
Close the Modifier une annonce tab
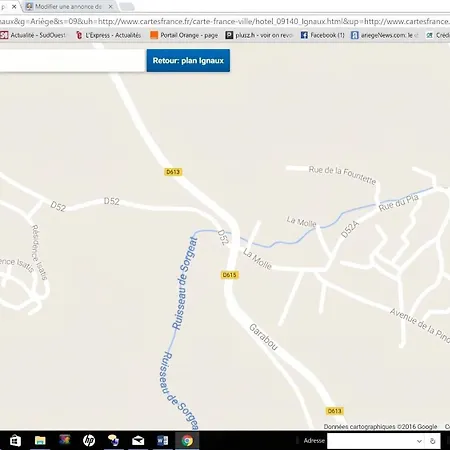point(110,6)
